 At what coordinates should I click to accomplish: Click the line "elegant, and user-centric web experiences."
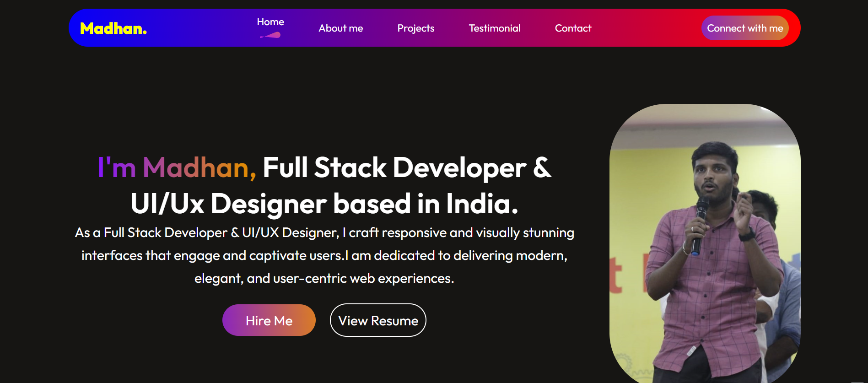(x=324, y=278)
